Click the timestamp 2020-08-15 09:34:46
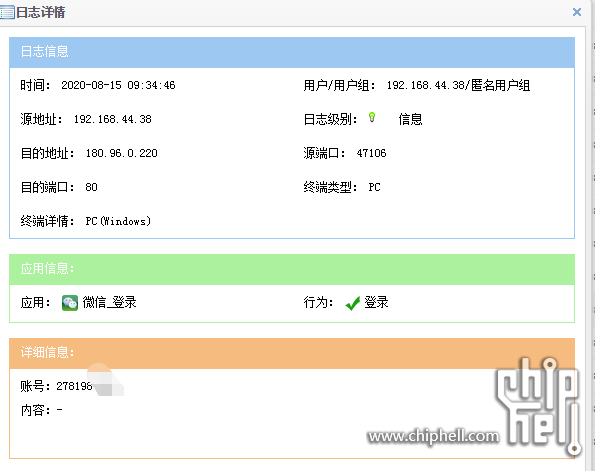Image resolution: width=595 pixels, height=471 pixels. [x=118, y=85]
